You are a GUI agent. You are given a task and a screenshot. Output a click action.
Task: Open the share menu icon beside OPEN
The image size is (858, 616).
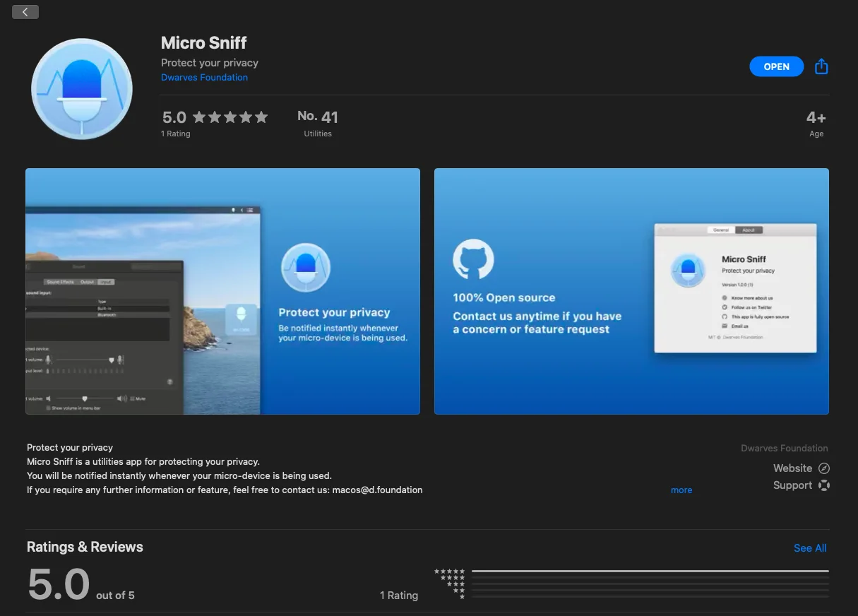821,66
